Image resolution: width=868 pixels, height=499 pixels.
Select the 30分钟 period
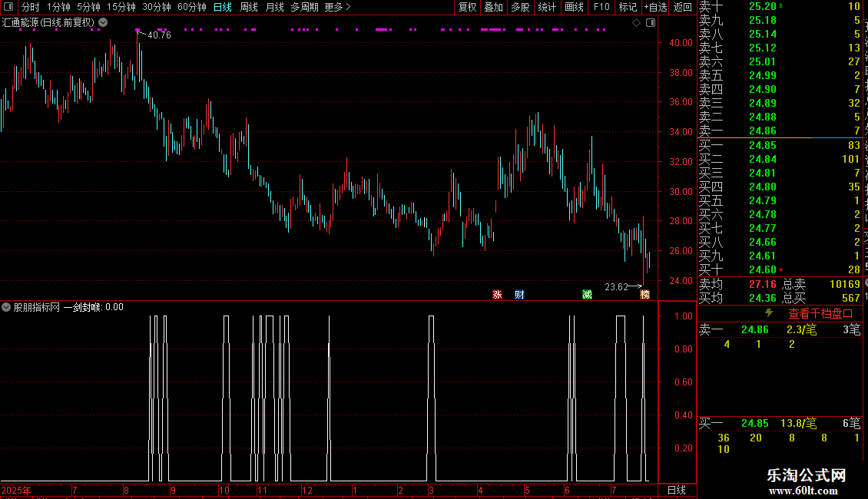click(157, 7)
